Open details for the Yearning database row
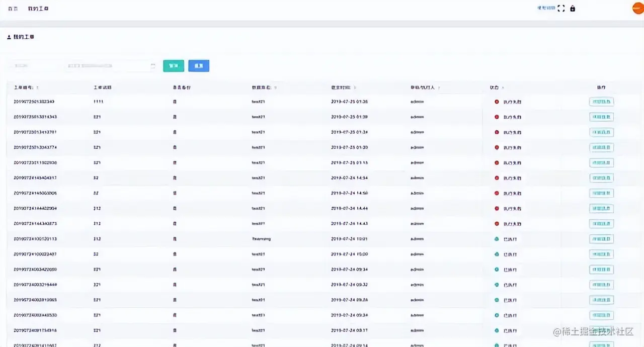The width and height of the screenshot is (644, 347). coord(601,239)
